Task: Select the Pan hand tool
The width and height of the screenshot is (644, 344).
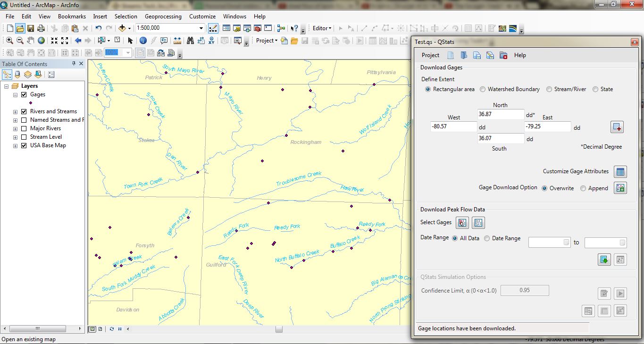Action: tap(31, 41)
